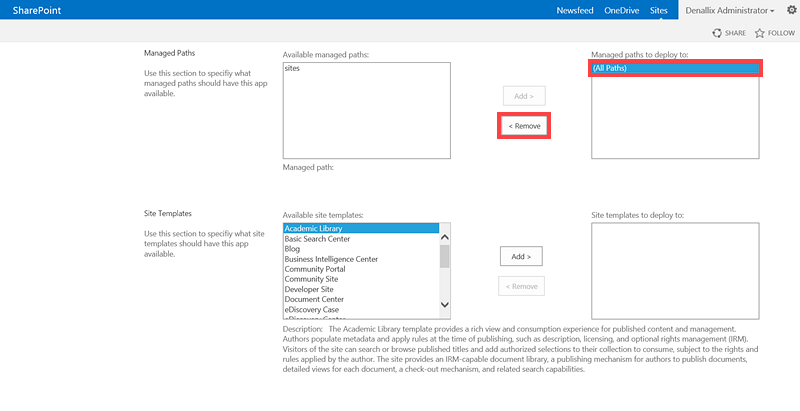The height and width of the screenshot is (411, 800).
Task: Go to Newsfeed
Action: coord(575,10)
